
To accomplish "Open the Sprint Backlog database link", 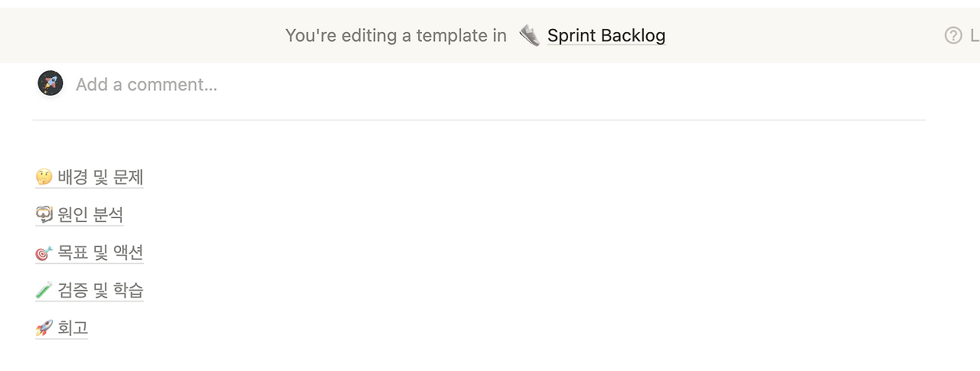I will 606,35.
